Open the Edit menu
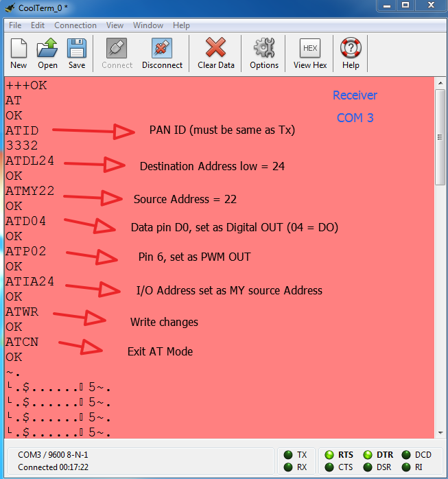 click(38, 25)
